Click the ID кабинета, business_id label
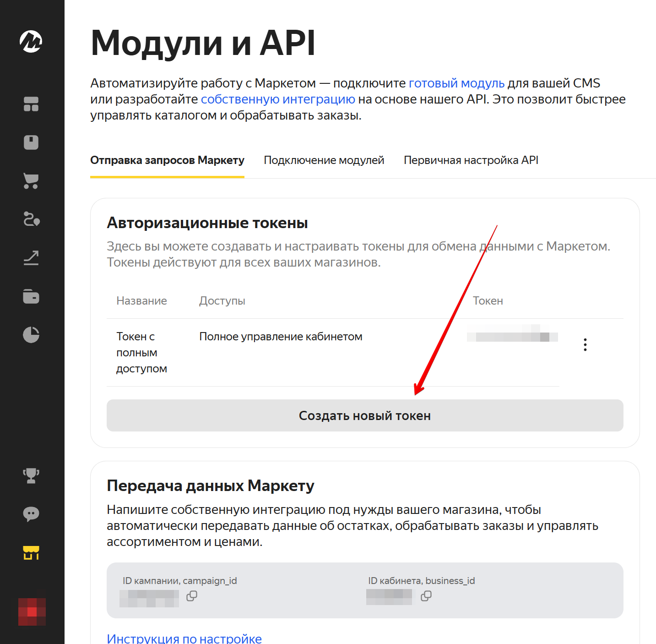The height and width of the screenshot is (644, 656). click(x=422, y=581)
